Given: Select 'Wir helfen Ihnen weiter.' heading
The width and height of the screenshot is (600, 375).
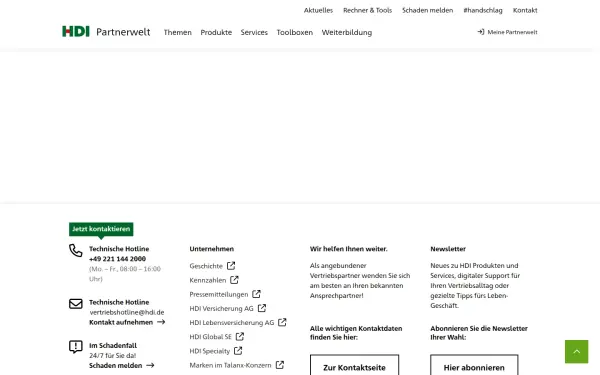Looking at the screenshot, I should pyautogui.click(x=349, y=249).
